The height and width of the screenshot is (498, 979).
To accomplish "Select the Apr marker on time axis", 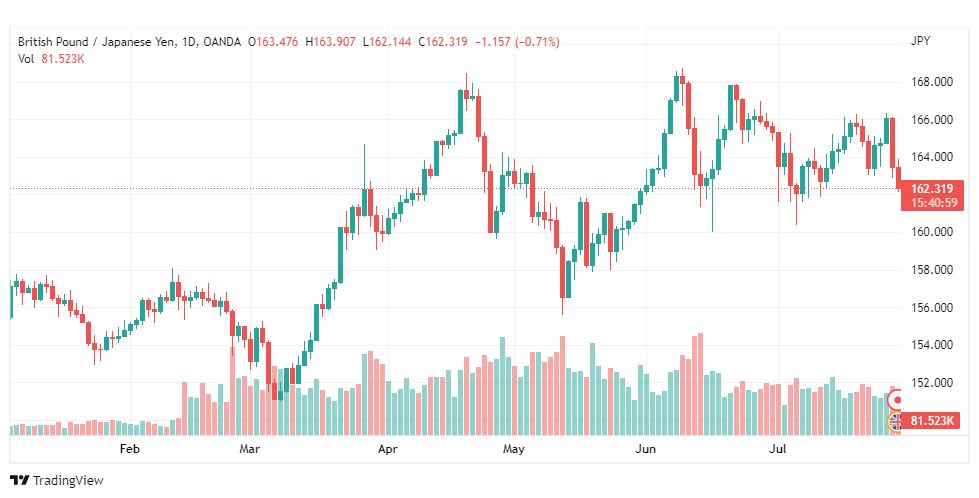I will click(387, 450).
